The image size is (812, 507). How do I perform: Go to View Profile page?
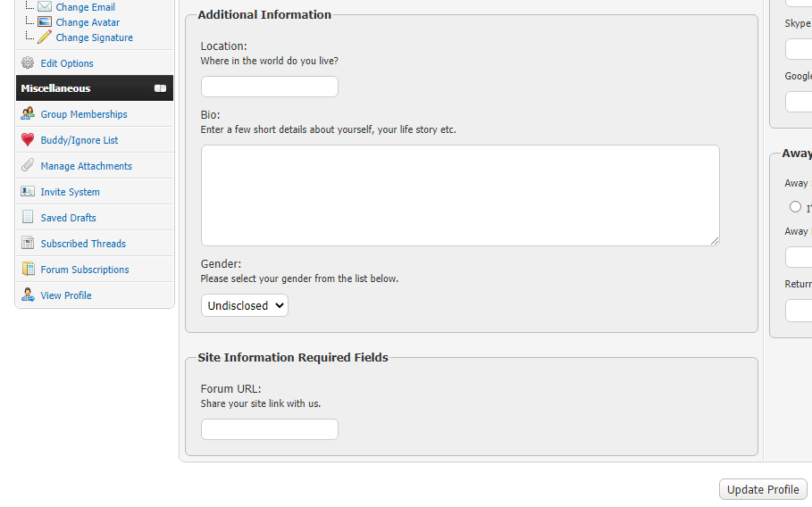[66, 295]
